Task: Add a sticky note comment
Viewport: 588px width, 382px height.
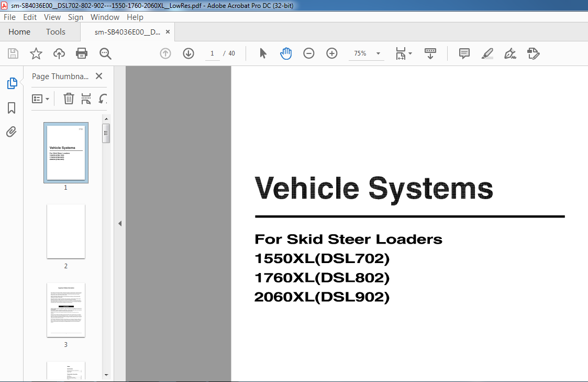Action: (x=464, y=53)
